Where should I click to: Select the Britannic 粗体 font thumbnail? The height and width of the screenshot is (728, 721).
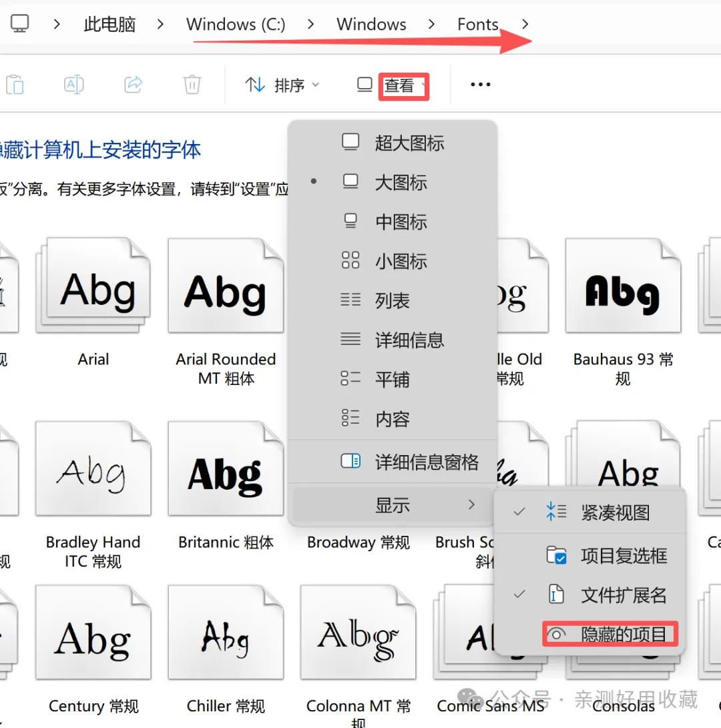(x=226, y=468)
